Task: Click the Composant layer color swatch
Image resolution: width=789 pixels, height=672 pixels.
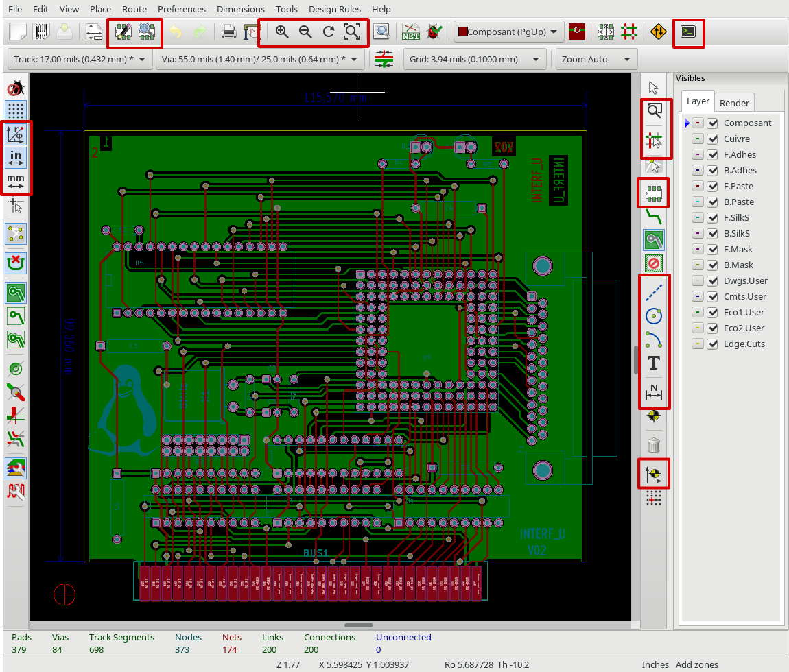Action: tap(697, 123)
